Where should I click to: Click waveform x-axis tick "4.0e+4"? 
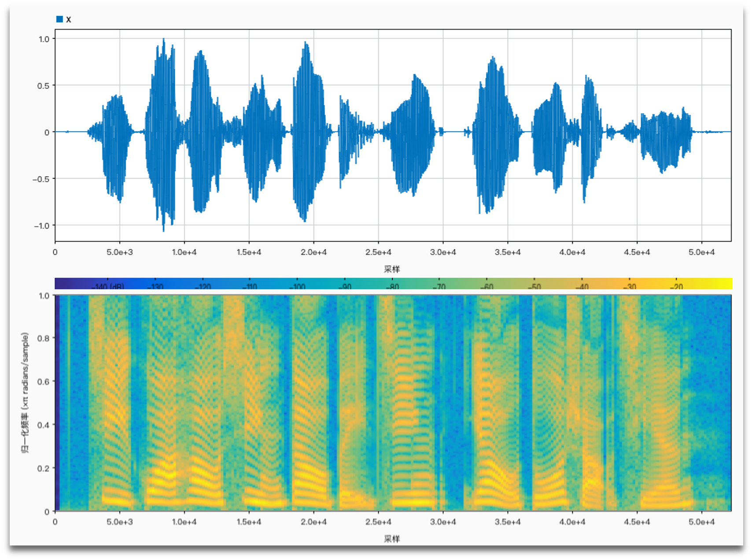[x=572, y=252]
